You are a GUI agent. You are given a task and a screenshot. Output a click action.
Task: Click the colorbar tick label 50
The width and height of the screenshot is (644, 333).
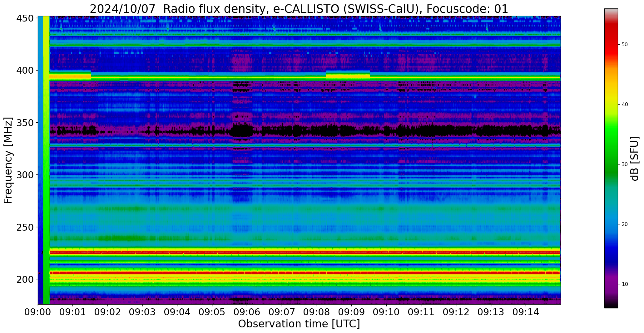point(625,45)
